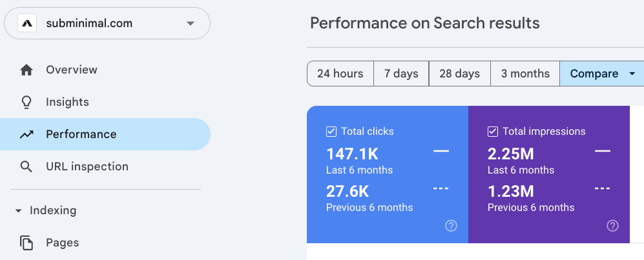
Task: Uncheck the Total clicks checkbox
Action: (x=331, y=132)
